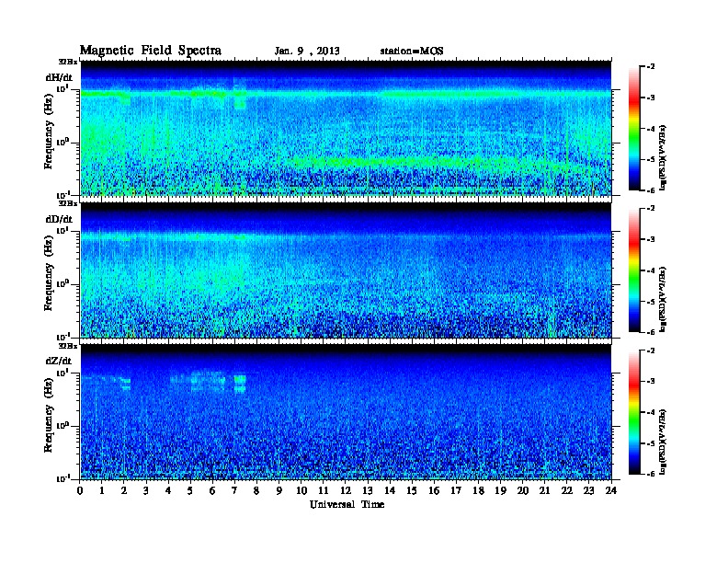
Task: Click the -2 tick on dZ/dt color bar
Action: pyautogui.click(x=651, y=350)
